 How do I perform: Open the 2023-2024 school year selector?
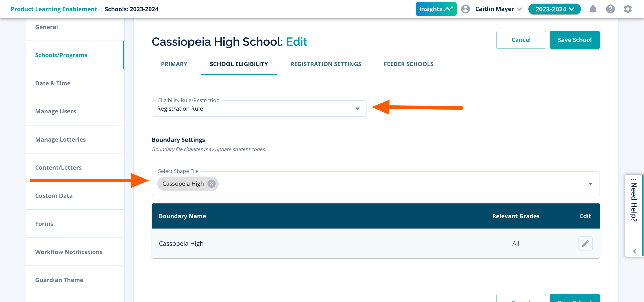click(x=554, y=9)
